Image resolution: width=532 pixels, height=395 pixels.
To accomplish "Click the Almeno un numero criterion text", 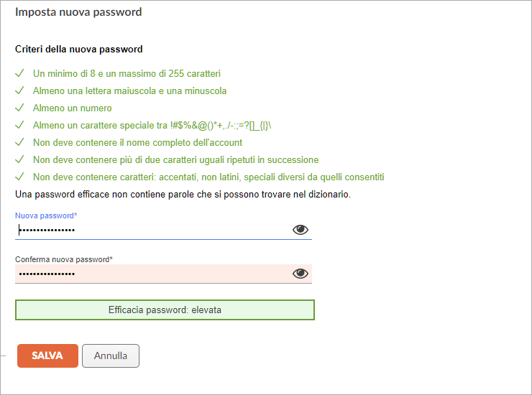I will (x=73, y=108).
